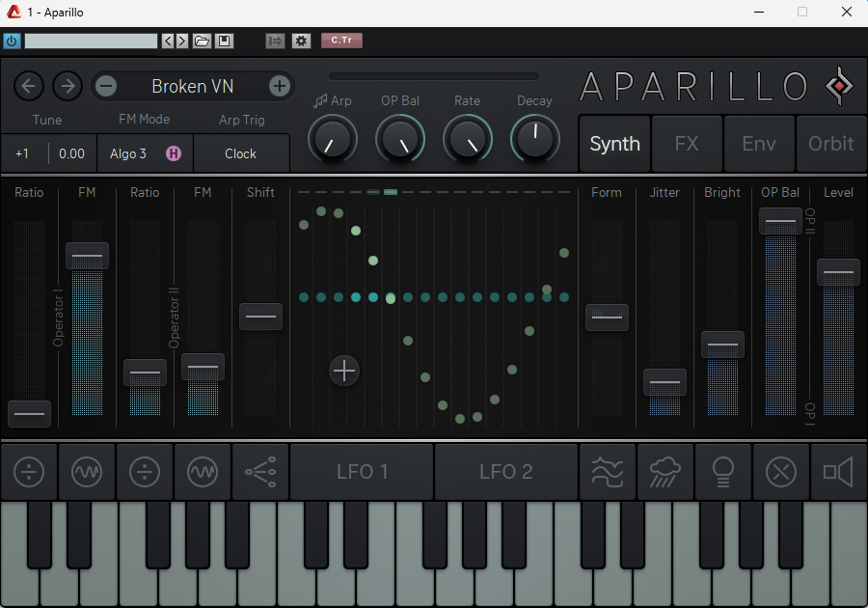Click the lowest dot in arp grid
Viewport: 868px width, 608px height.
tap(459, 419)
